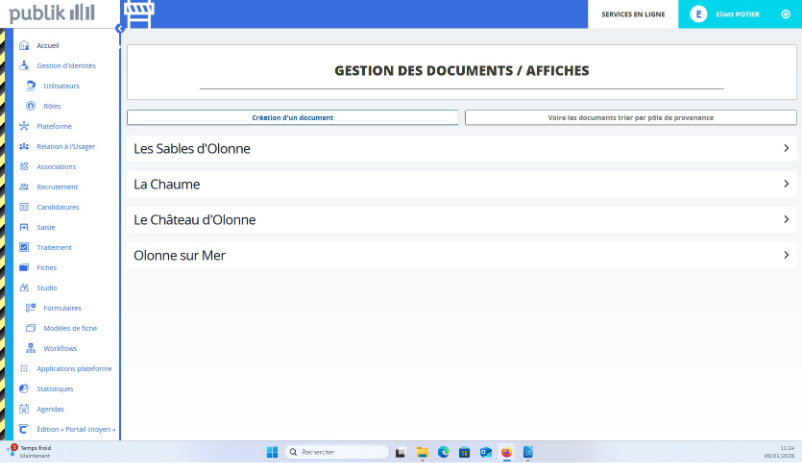
Task: Click the barrier logo icon in the header
Action: [x=139, y=14]
